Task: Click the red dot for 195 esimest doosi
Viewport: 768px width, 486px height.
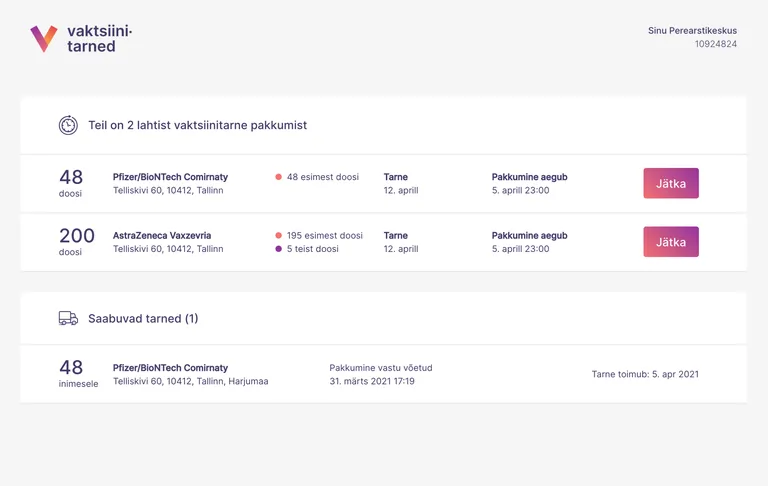Action: pyautogui.click(x=278, y=236)
